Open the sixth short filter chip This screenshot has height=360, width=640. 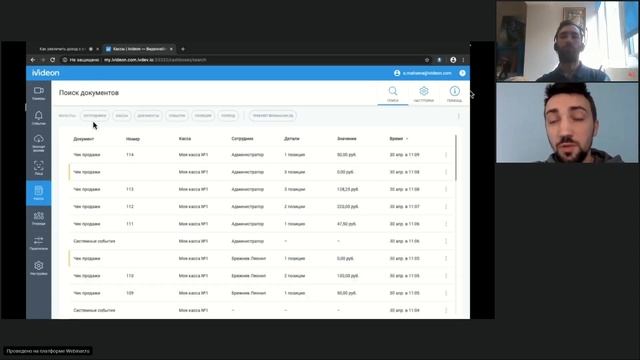228,116
